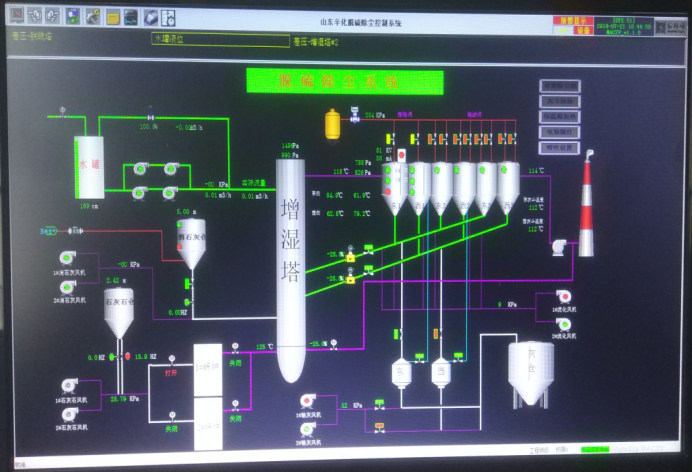Toggle the red indicator above the first dust hopper
Viewport: 693px width, 473px height.
(402, 156)
